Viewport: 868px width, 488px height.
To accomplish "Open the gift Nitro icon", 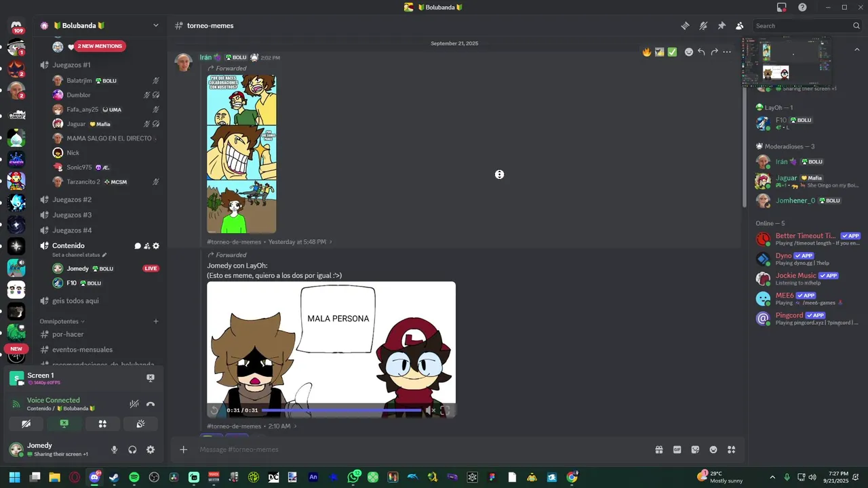I will pyautogui.click(x=658, y=449).
